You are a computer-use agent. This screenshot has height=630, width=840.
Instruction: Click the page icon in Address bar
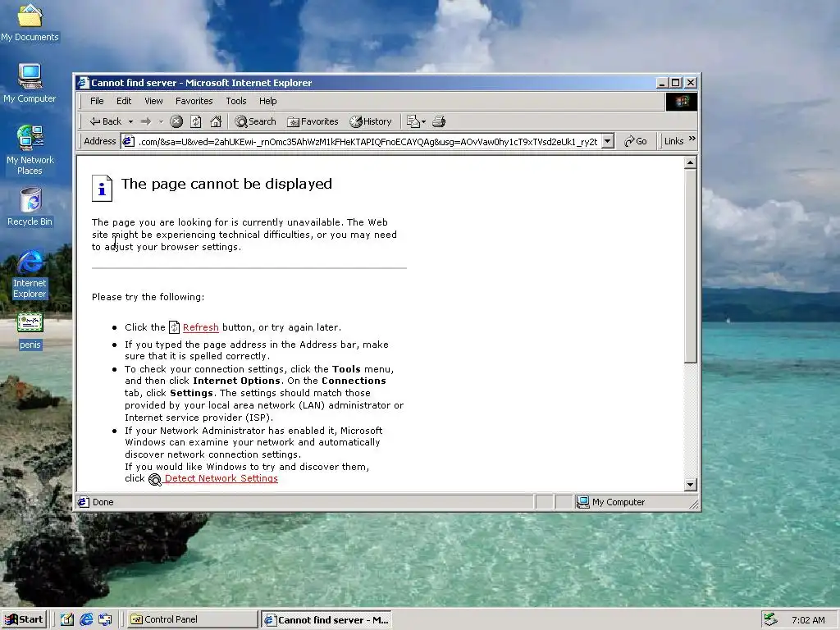click(x=128, y=141)
